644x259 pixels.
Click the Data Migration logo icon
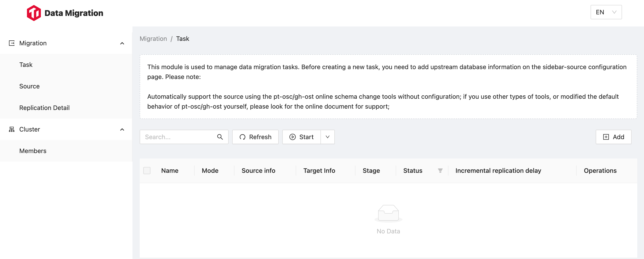tap(34, 13)
